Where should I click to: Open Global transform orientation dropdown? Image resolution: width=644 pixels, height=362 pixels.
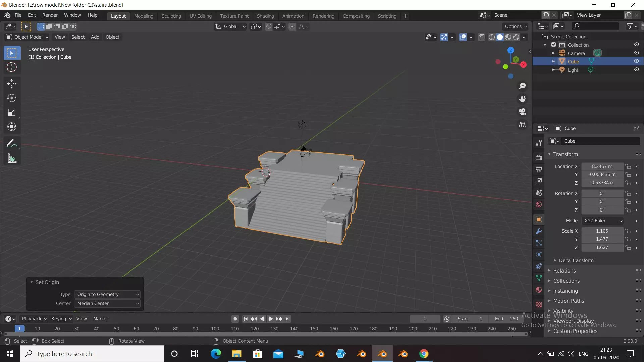point(230,27)
